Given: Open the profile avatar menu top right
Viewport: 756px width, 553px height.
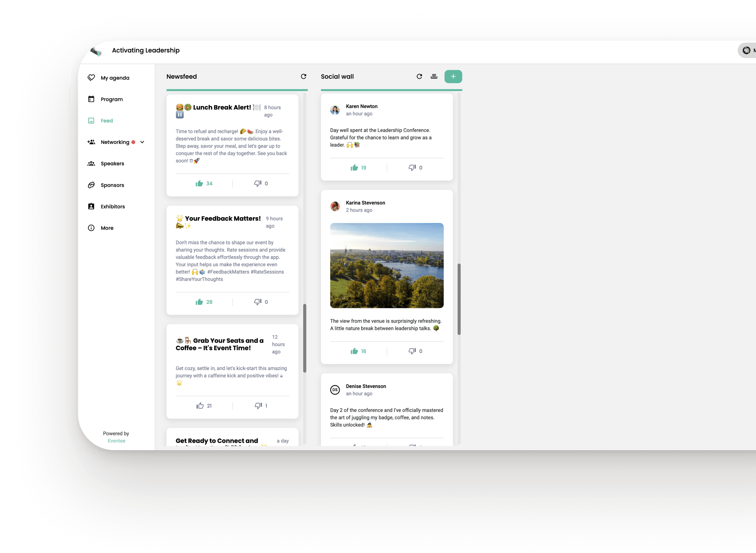Looking at the screenshot, I should point(747,50).
